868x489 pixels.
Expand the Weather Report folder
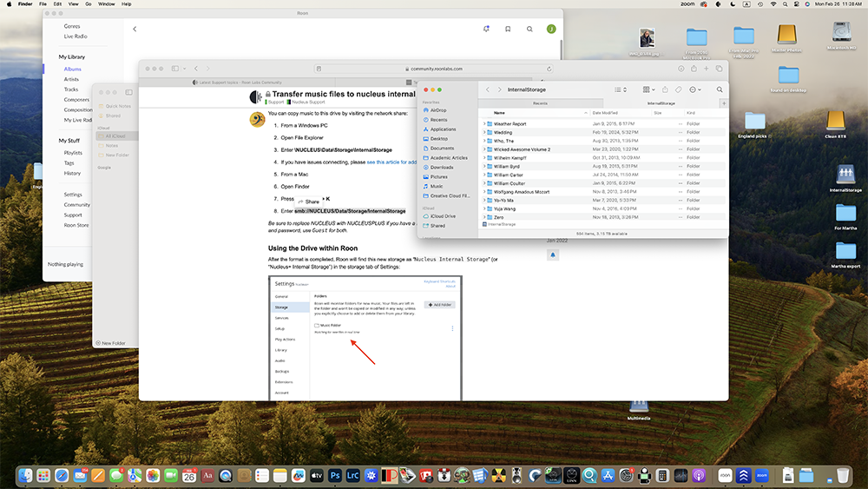pyautogui.click(x=484, y=124)
